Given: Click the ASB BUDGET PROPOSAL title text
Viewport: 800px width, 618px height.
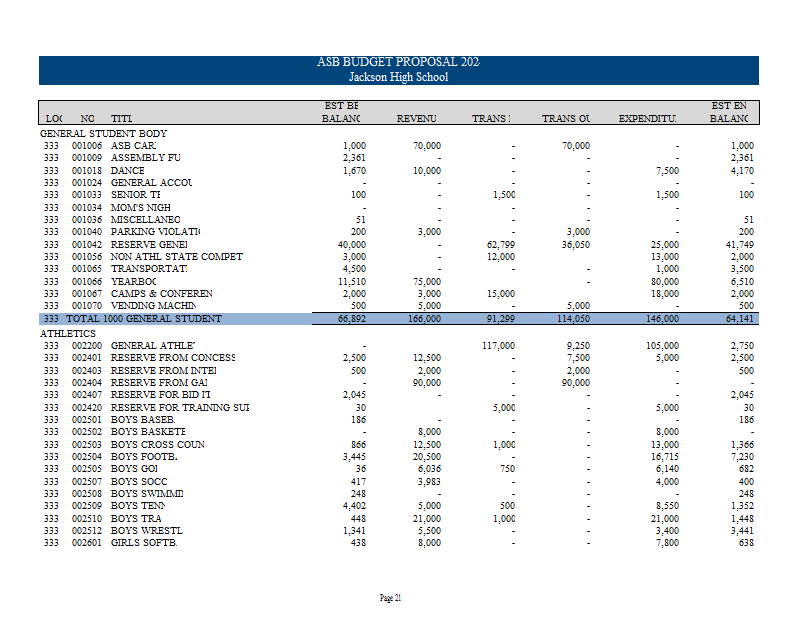Looking at the screenshot, I should [x=398, y=62].
